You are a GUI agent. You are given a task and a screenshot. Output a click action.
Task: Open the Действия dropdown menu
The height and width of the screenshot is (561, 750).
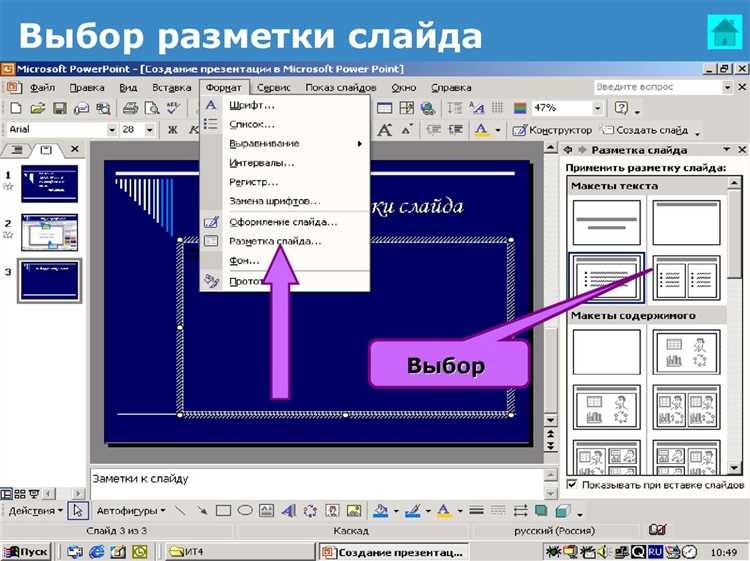pyautogui.click(x=36, y=511)
